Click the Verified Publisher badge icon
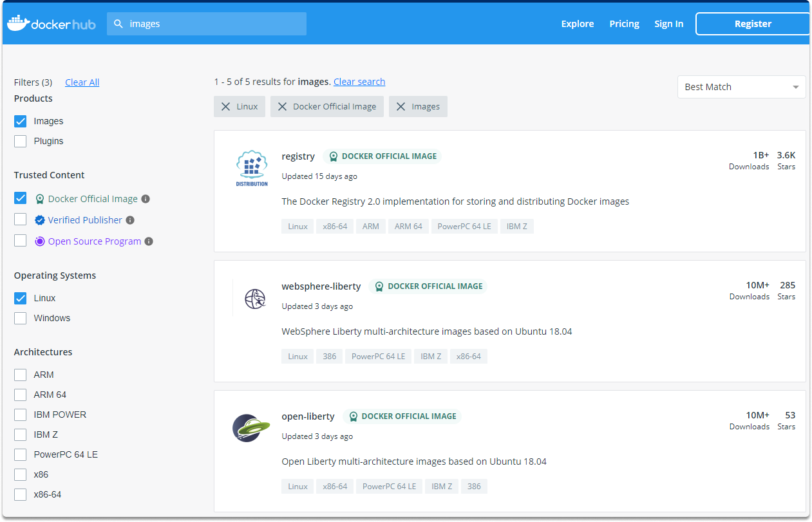This screenshot has height=522, width=812. pos(40,220)
